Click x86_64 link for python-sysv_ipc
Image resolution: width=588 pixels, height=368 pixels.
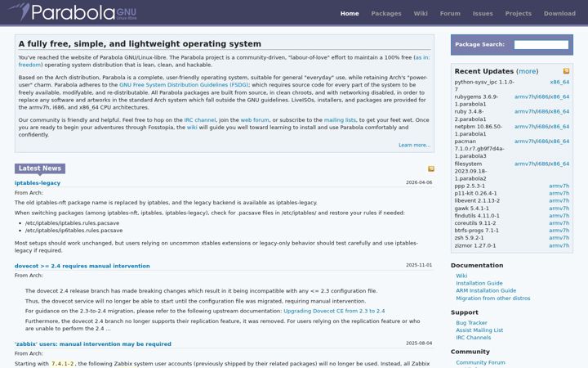click(x=559, y=82)
